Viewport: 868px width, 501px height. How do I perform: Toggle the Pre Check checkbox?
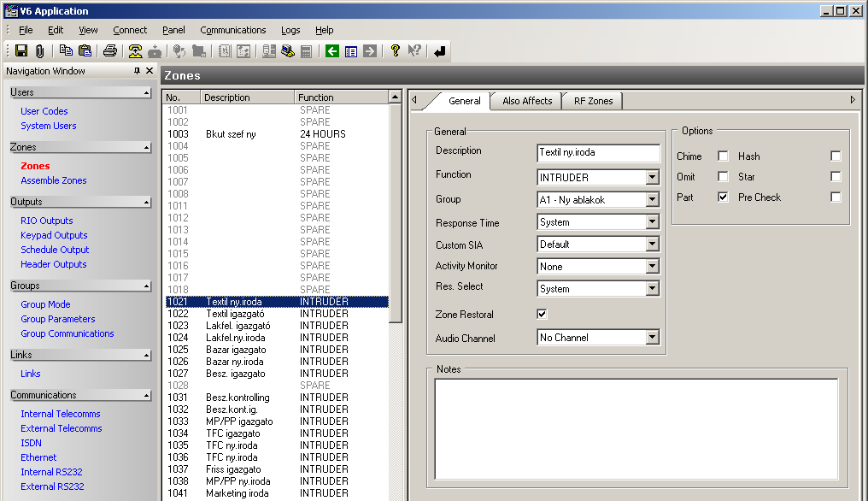point(836,197)
